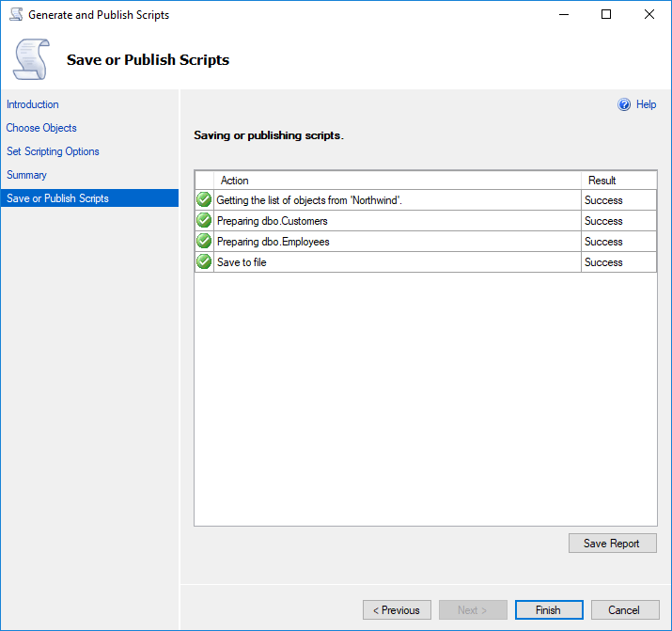672x631 pixels.
Task: Open the Introduction wizard page
Action: coord(33,104)
